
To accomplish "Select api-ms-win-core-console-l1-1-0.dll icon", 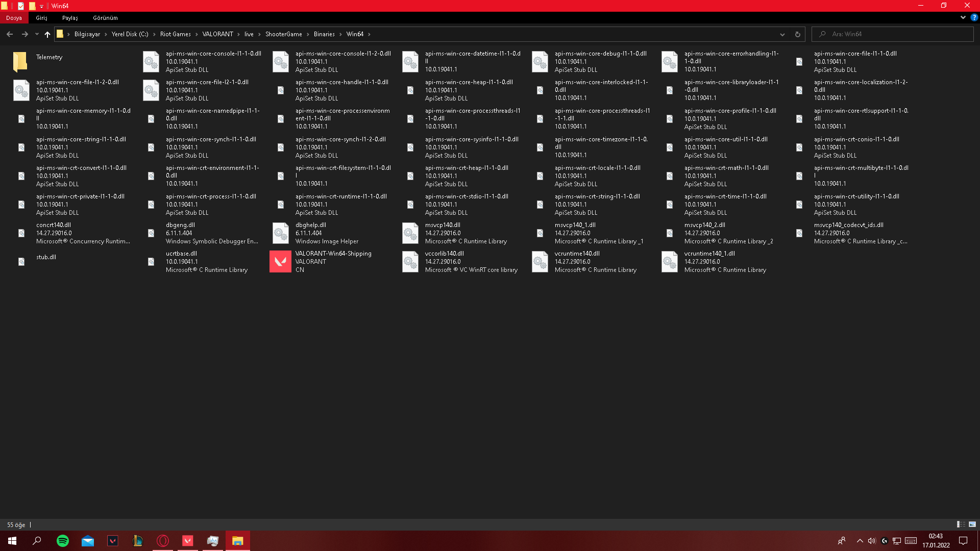I will coord(151,62).
